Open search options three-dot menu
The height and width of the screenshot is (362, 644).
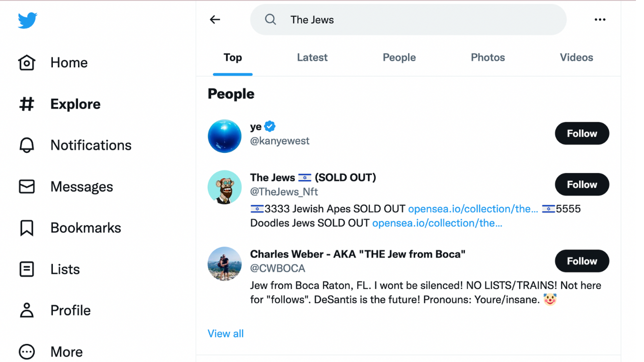click(x=600, y=20)
